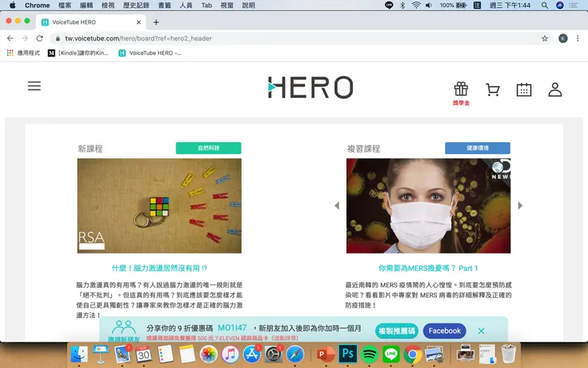This screenshot has width=588, height=368.
Task: Select the 健康環境 category tag
Action: click(478, 148)
